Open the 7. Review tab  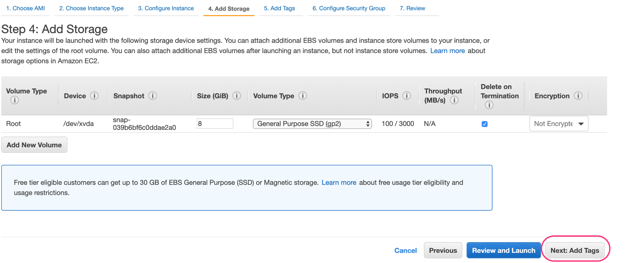click(x=412, y=8)
